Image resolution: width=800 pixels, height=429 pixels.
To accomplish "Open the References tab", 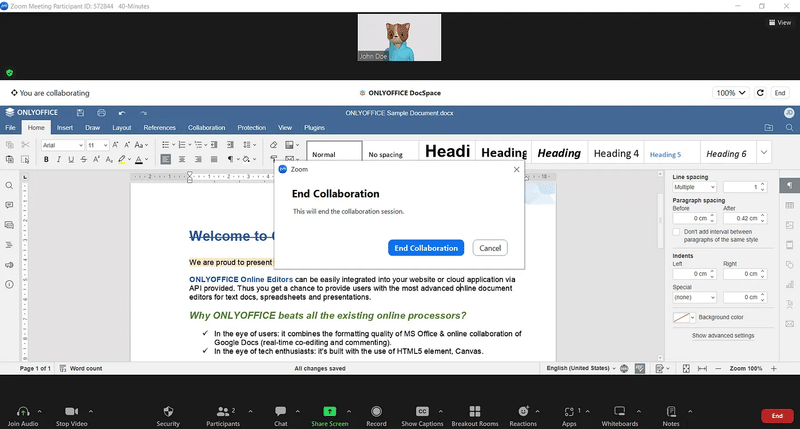I will click(159, 128).
